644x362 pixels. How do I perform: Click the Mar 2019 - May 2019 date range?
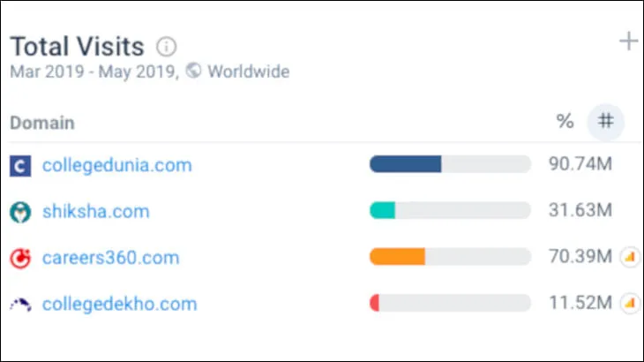pyautogui.click(x=93, y=72)
